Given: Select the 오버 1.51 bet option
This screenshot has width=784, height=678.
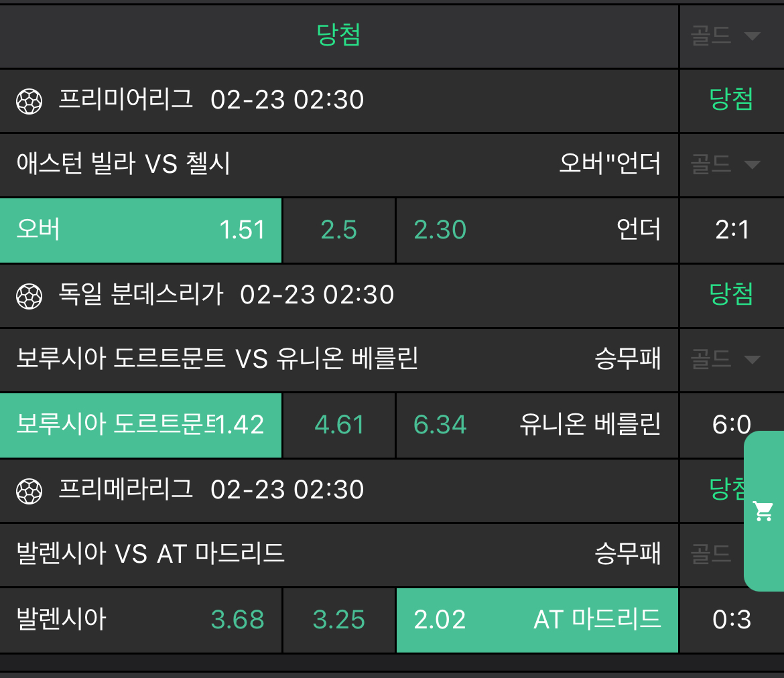Looking at the screenshot, I should click(141, 230).
